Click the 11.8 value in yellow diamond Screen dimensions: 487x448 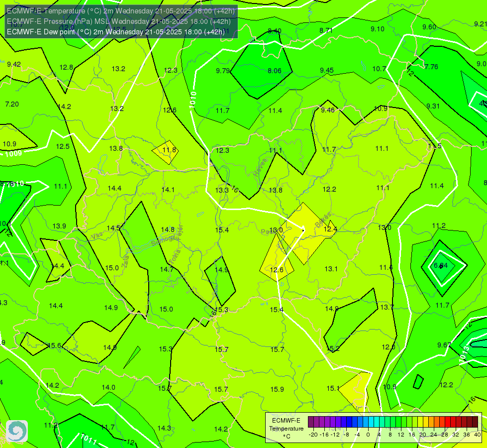click(x=169, y=150)
